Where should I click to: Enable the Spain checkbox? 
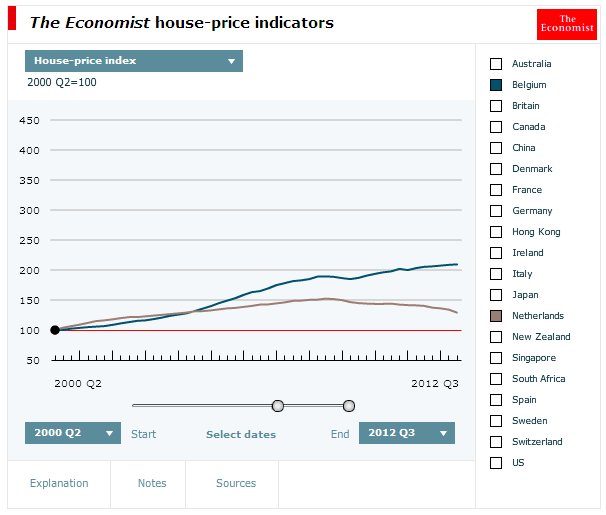[x=495, y=400]
